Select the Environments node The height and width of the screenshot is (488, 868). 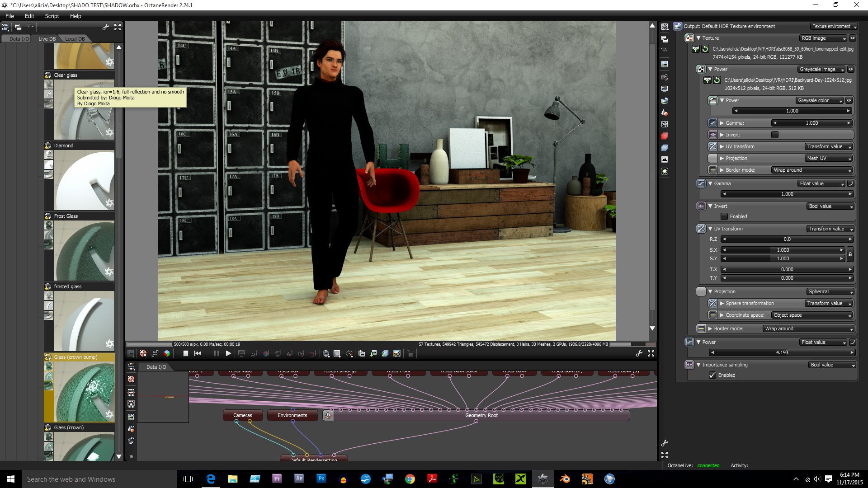point(292,415)
